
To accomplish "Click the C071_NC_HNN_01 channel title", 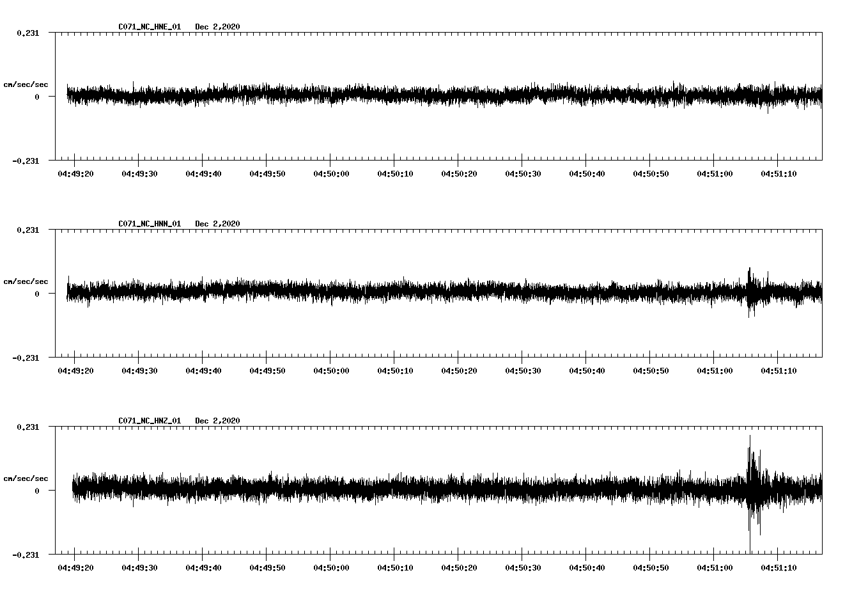I will coord(148,223).
